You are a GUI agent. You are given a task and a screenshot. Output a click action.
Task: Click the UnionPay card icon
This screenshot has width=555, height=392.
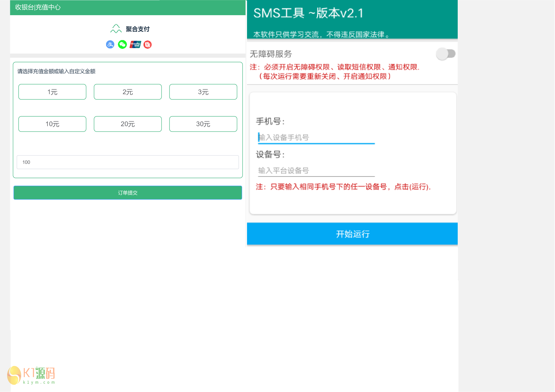pyautogui.click(x=135, y=44)
